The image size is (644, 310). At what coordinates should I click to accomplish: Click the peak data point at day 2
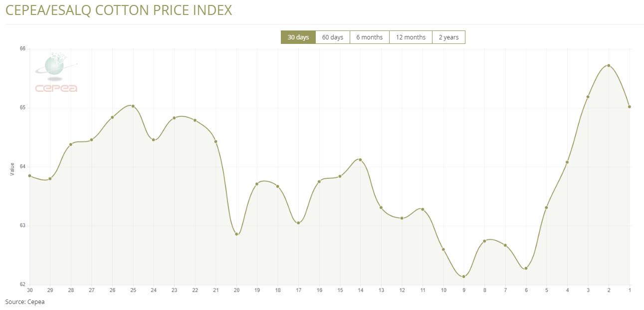click(x=609, y=65)
